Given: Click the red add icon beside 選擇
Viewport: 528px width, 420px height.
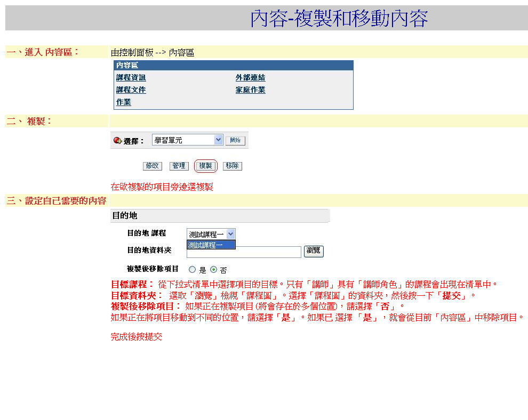Looking at the screenshot, I should [x=117, y=141].
